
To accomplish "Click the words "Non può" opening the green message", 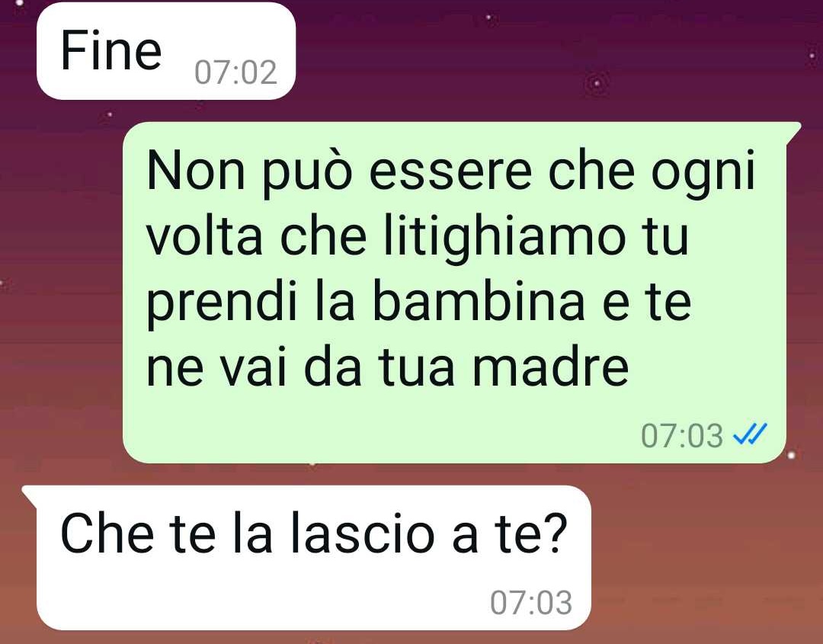I will [248, 172].
